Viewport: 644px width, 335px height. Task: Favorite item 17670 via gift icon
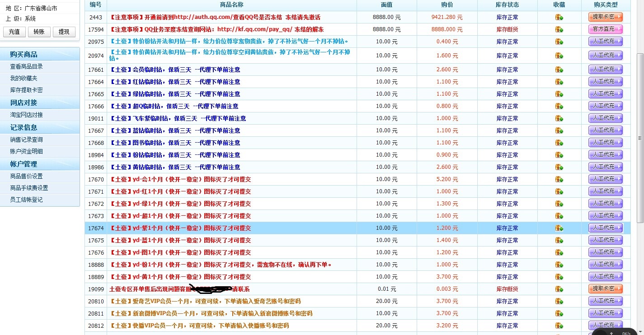pos(559,179)
